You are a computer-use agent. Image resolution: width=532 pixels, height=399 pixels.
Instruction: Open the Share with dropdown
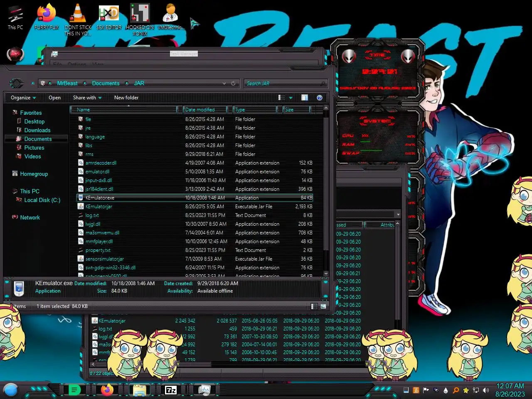tap(87, 98)
